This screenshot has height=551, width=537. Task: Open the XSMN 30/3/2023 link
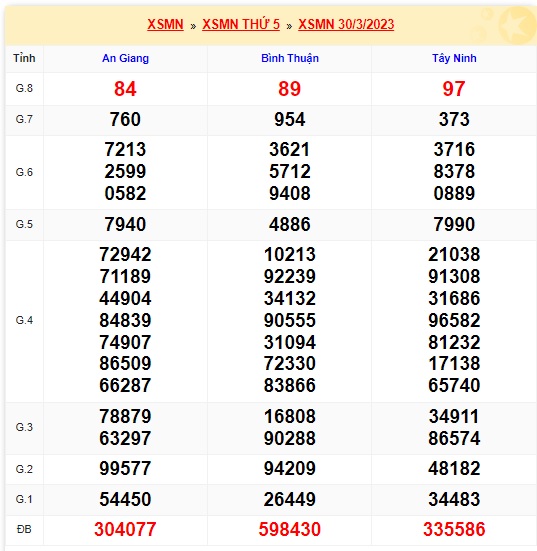[346, 24]
